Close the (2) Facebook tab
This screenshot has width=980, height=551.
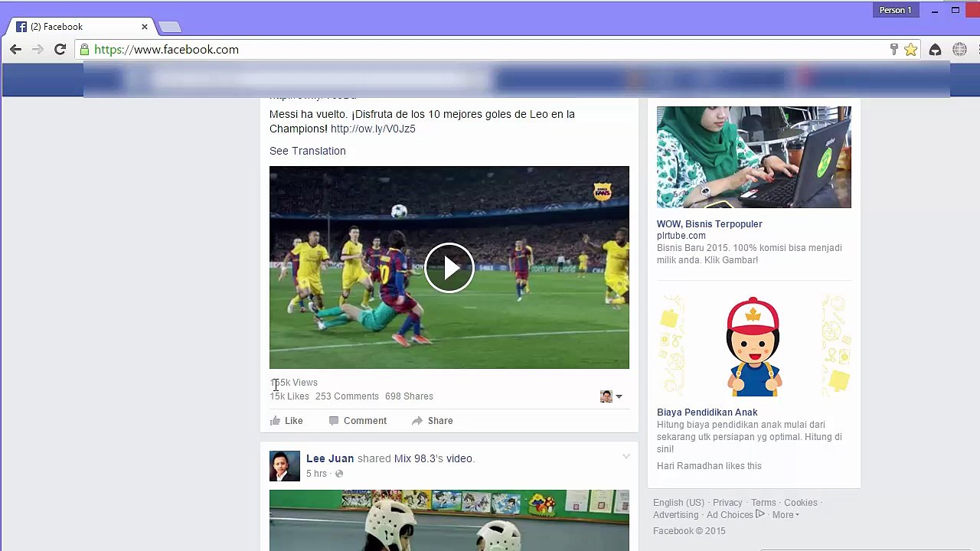tap(144, 27)
